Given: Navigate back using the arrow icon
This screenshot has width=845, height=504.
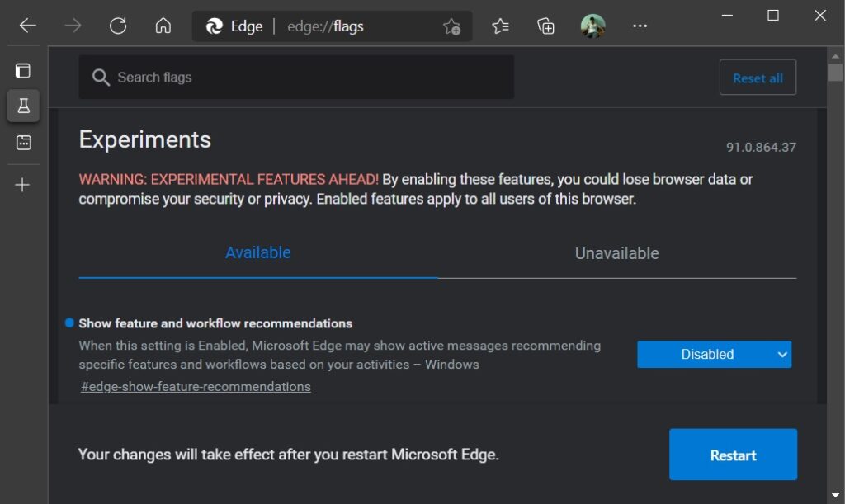Looking at the screenshot, I should [x=26, y=26].
